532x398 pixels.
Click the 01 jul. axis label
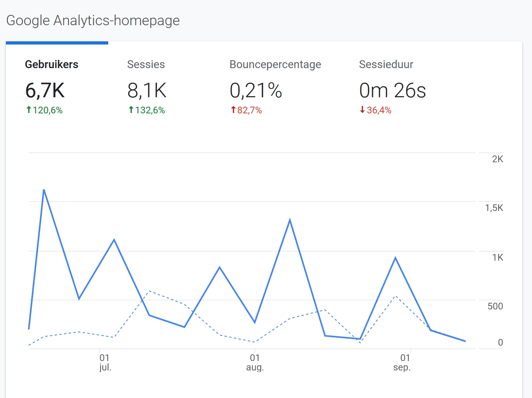tap(105, 363)
